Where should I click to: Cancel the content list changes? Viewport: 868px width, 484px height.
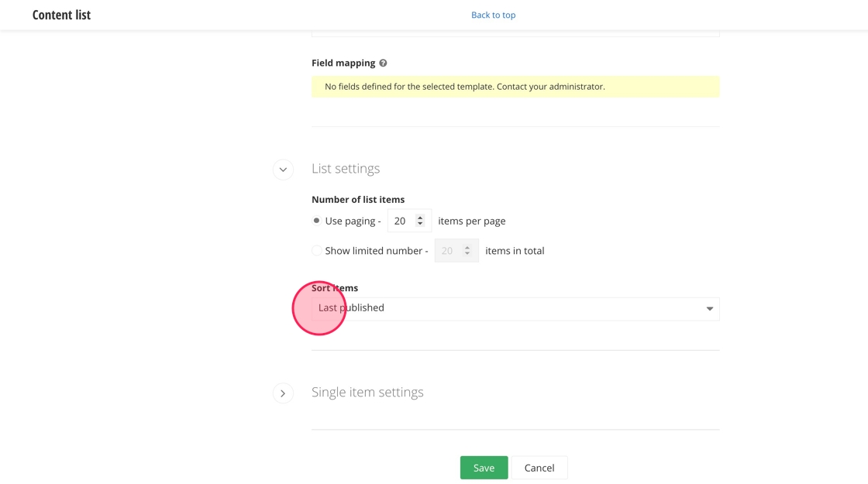pos(539,468)
